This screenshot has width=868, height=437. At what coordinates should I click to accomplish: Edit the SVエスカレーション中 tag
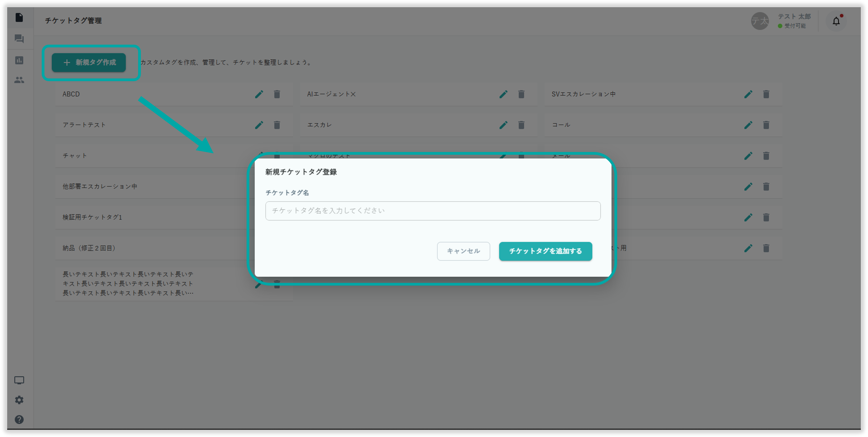pyautogui.click(x=748, y=94)
